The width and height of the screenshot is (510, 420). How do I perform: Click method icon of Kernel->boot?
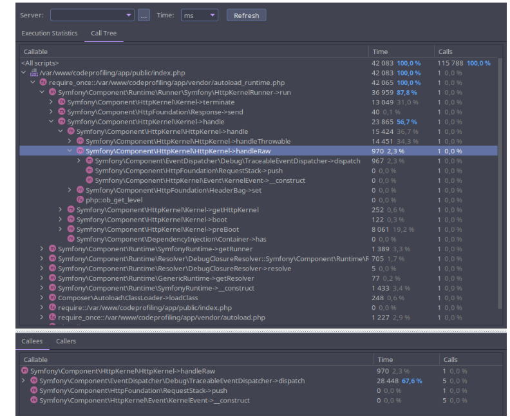click(71, 219)
